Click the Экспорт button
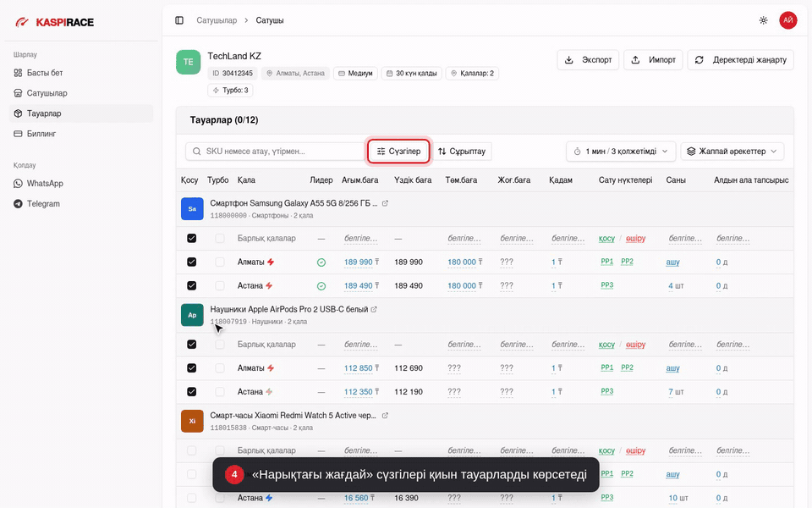812x508 pixels. click(588, 59)
